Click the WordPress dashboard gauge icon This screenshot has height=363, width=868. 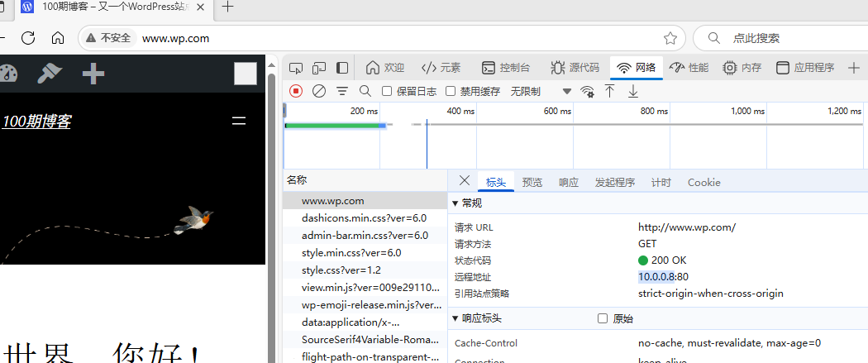click(x=7, y=73)
